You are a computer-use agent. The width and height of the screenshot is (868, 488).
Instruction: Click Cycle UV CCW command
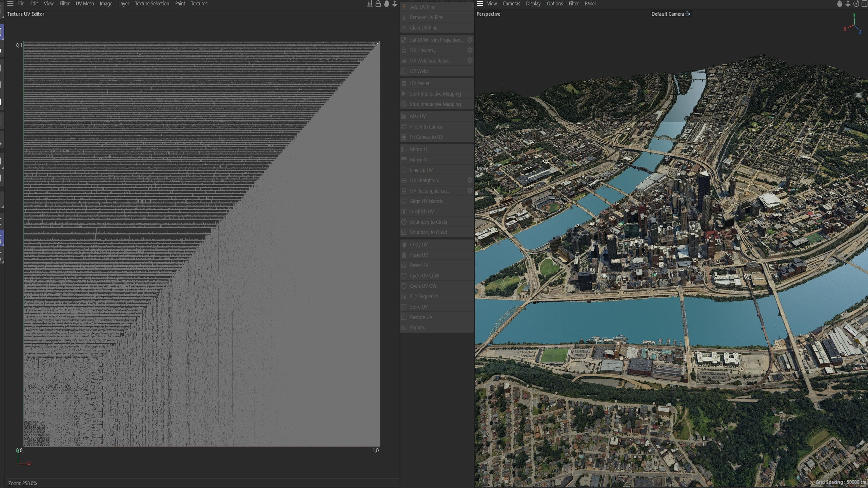coord(437,276)
